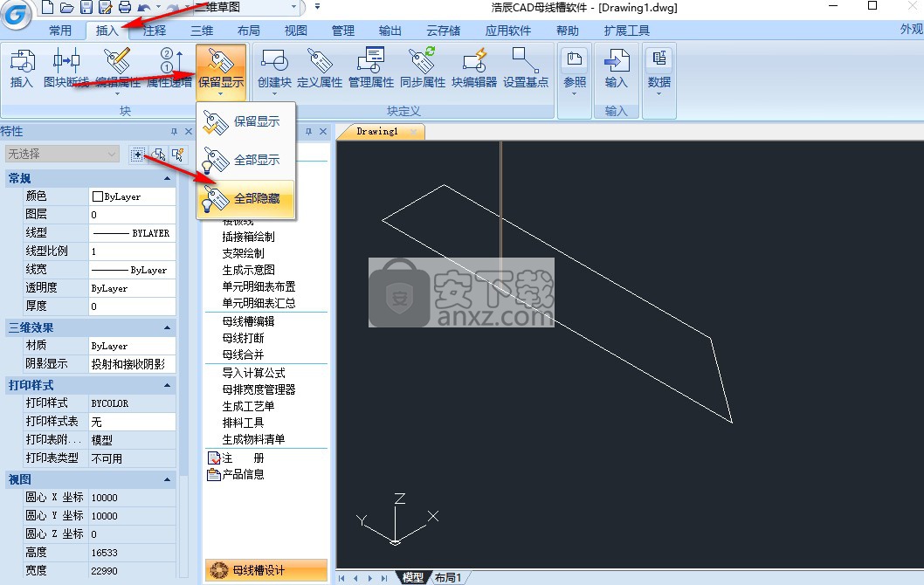Click the 颜色 ByLayer color swatch
Screen dimensions: 924x585
coord(98,196)
